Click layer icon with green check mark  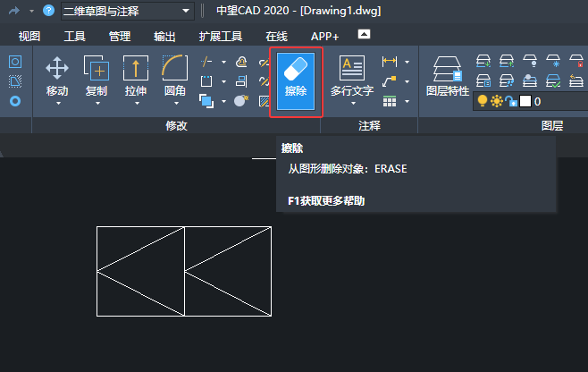553,80
